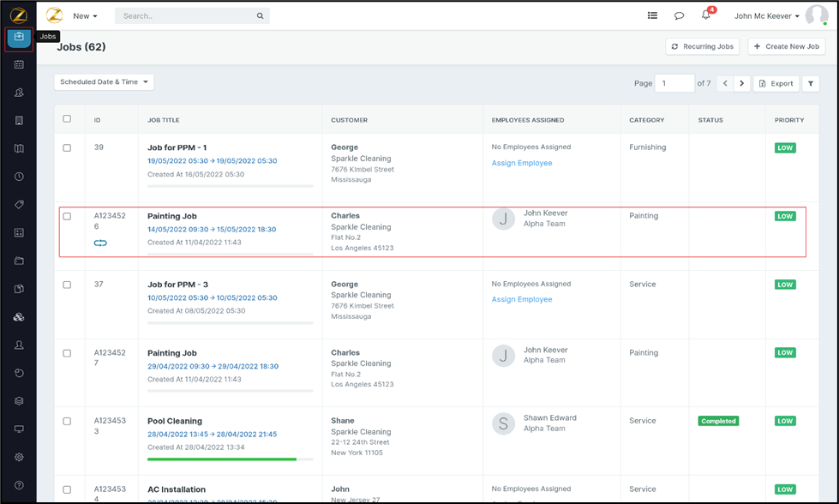Viewport: 839px width, 504px height.
Task: Select the Pool Cleaning job checkbox
Action: click(67, 421)
